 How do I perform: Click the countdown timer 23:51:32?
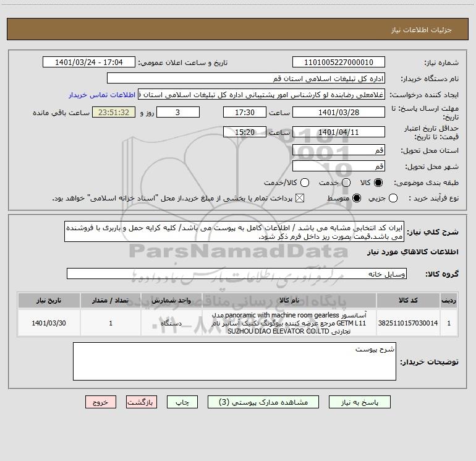click(114, 112)
